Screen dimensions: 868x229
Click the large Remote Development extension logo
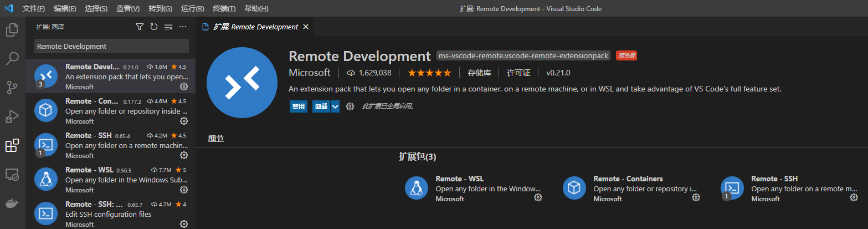click(242, 83)
